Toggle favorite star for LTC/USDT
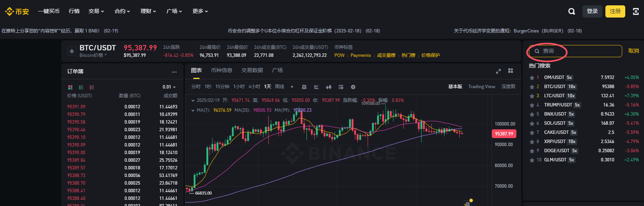 point(532,96)
